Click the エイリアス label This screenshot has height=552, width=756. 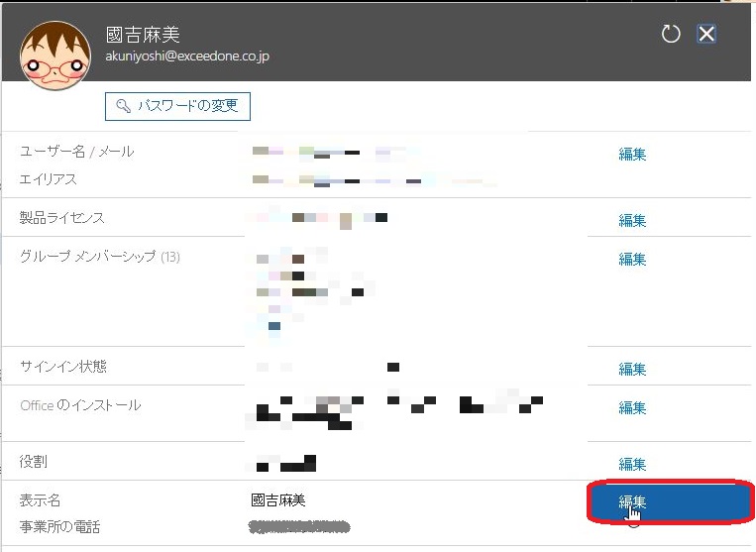[49, 179]
